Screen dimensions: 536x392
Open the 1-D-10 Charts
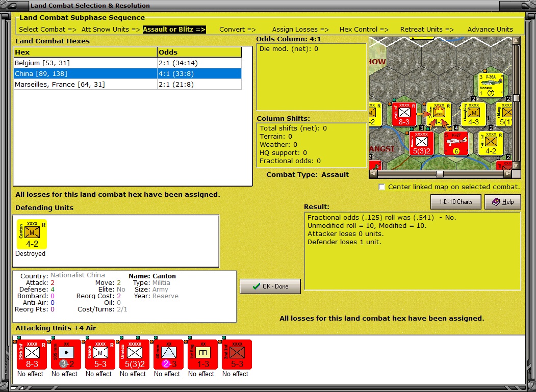click(x=455, y=202)
